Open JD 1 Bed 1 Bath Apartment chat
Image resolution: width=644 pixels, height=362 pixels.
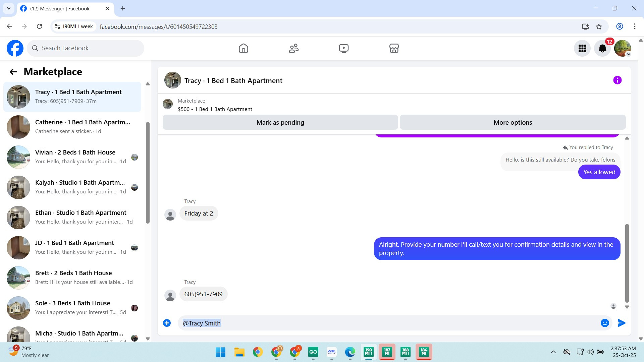(x=72, y=248)
